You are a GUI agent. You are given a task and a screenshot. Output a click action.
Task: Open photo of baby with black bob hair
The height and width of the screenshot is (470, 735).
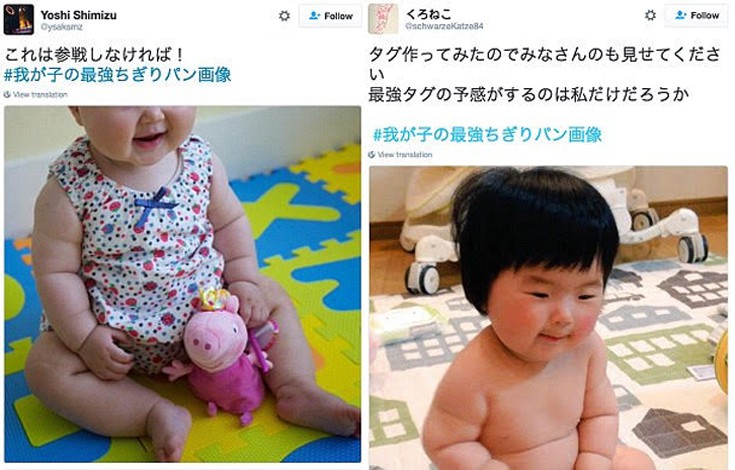548,318
